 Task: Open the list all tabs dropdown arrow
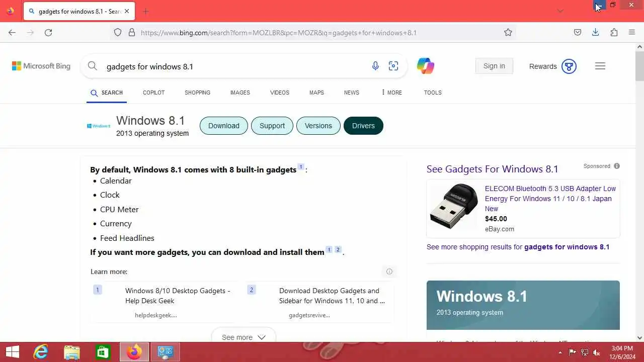coord(560,11)
